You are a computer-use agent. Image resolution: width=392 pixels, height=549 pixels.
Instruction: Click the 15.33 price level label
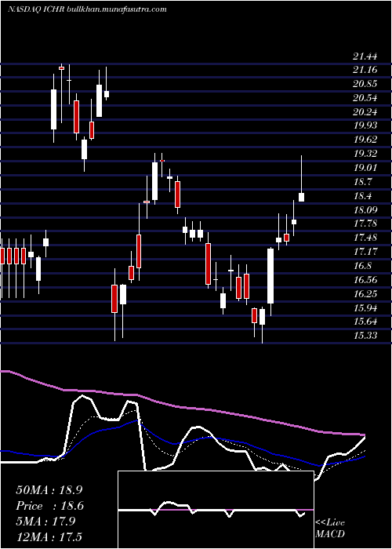coord(365,336)
